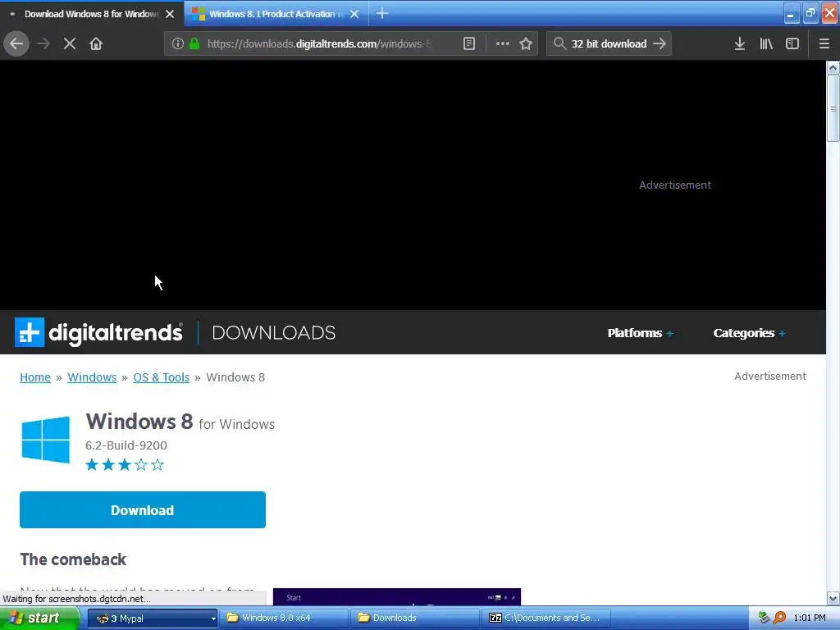Open a new tab with plus icon
Image resolution: width=840 pixels, height=630 pixels.
point(382,13)
